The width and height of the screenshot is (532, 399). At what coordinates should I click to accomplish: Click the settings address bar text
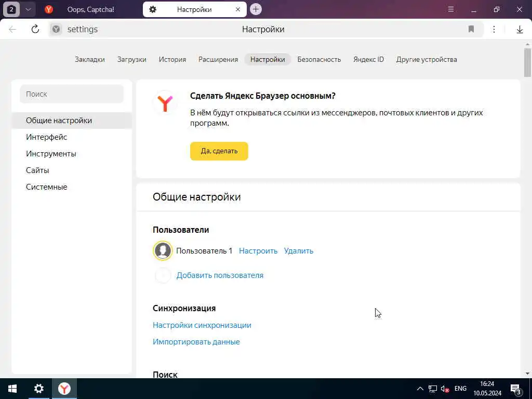click(83, 30)
